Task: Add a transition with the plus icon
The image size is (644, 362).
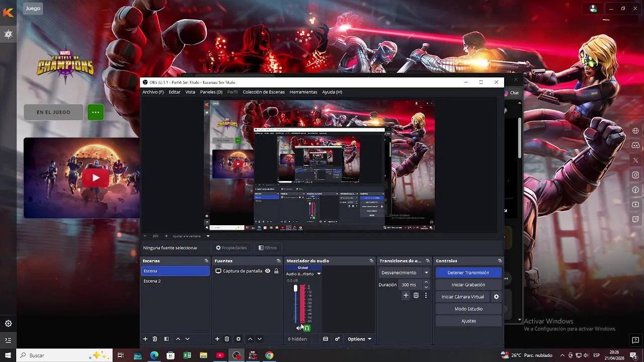Action: pyautogui.click(x=406, y=296)
